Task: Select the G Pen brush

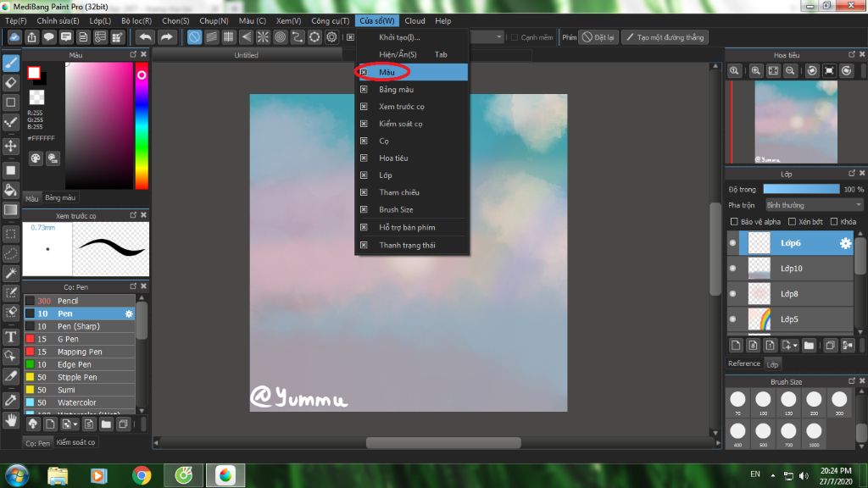Action: coord(80,339)
